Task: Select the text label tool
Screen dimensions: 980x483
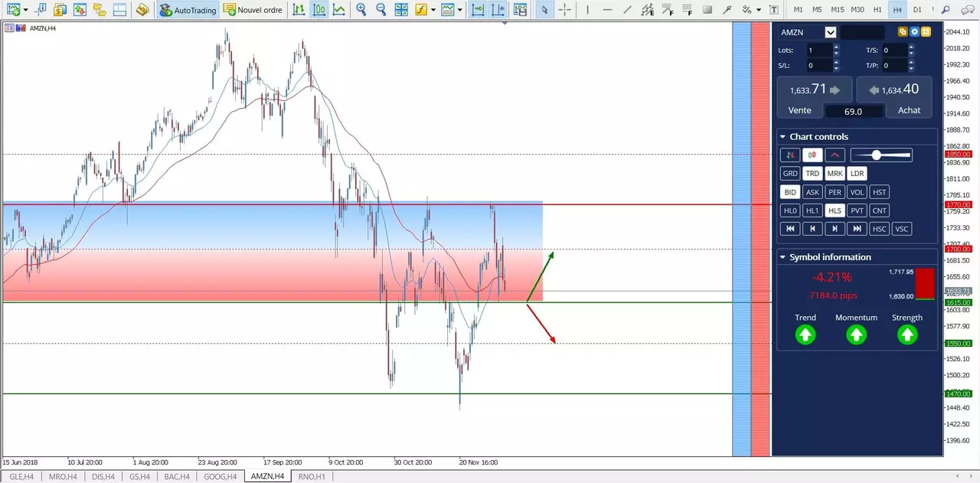Action: coord(773,10)
